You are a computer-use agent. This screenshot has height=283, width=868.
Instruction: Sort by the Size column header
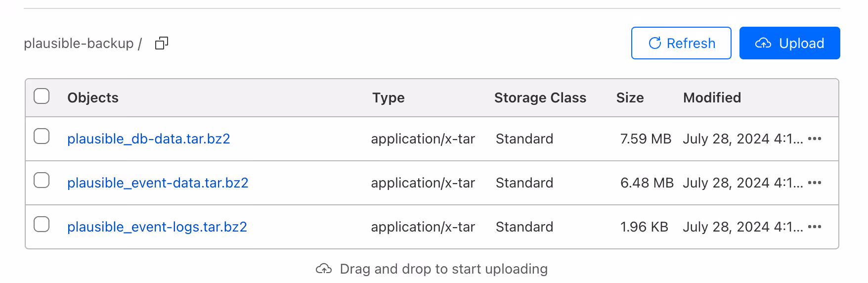click(x=630, y=97)
